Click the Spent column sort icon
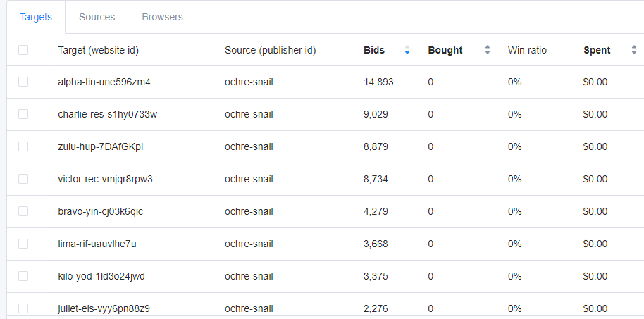Image resolution: width=644 pixels, height=319 pixels. point(633,50)
